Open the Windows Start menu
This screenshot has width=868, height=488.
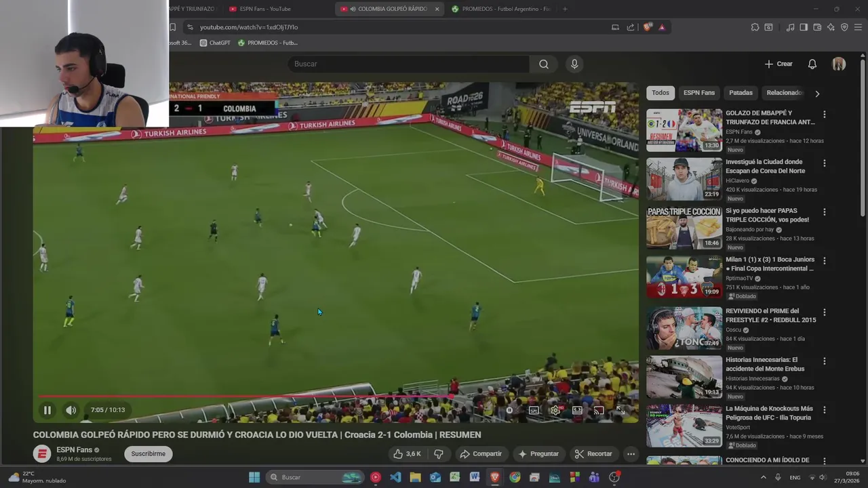[254, 477]
